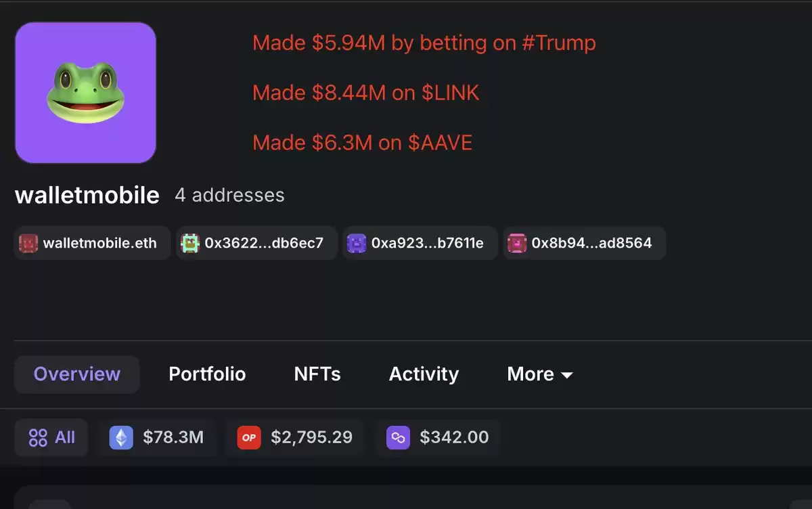This screenshot has height=509, width=812.
Task: Click the purple Polygon chain icon
Action: coord(398,438)
